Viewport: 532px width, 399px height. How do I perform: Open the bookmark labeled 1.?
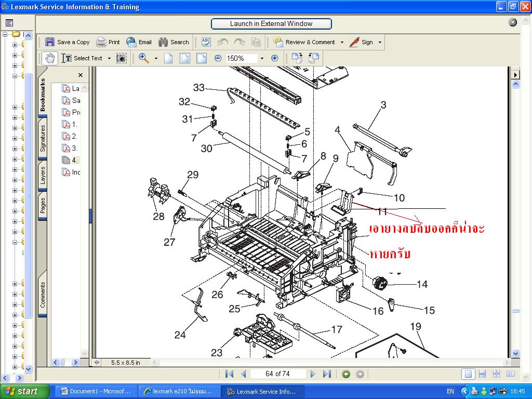70,124
